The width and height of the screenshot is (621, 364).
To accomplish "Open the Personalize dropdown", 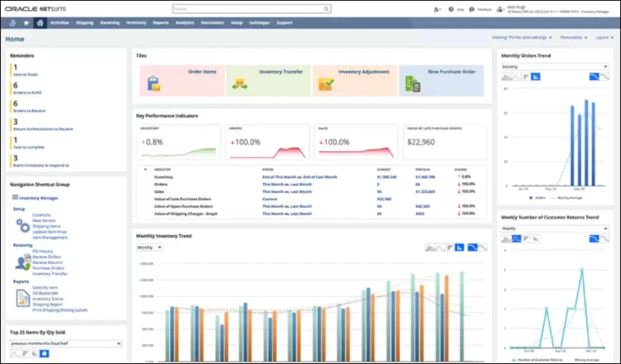I will point(573,38).
